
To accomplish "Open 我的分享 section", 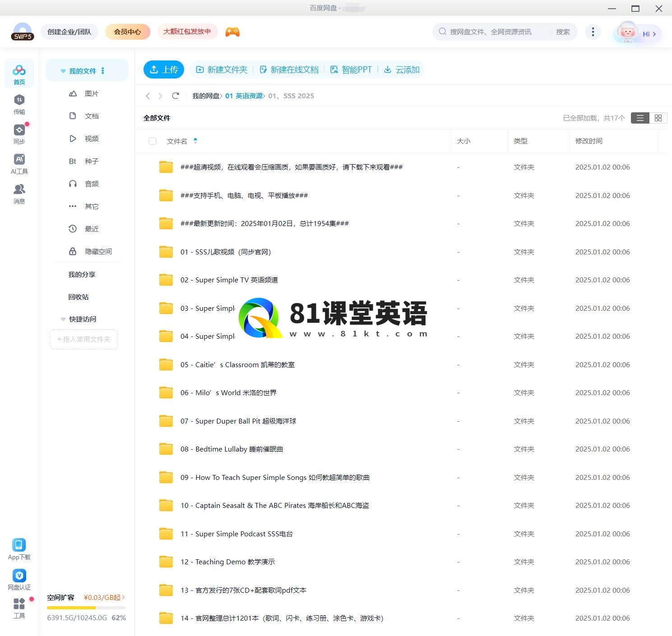I will pos(82,274).
